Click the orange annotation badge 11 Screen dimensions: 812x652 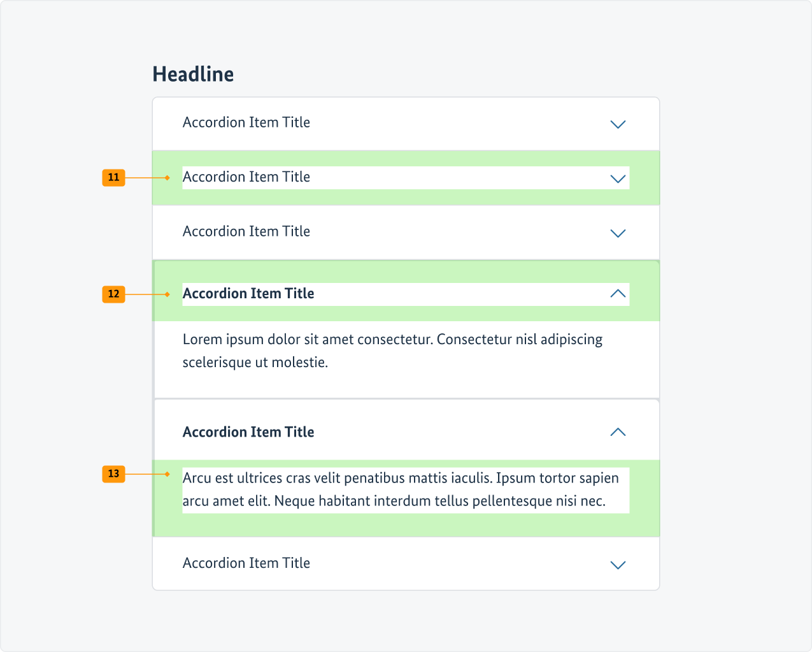click(x=113, y=177)
